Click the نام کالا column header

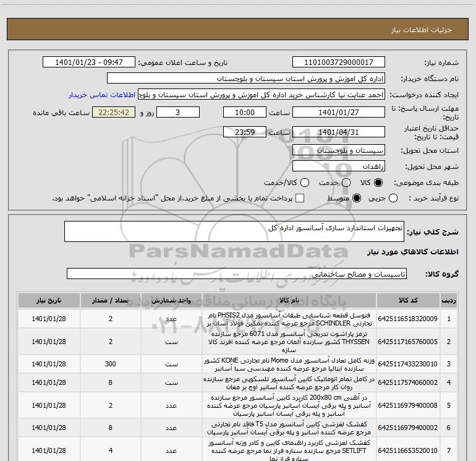click(x=289, y=301)
